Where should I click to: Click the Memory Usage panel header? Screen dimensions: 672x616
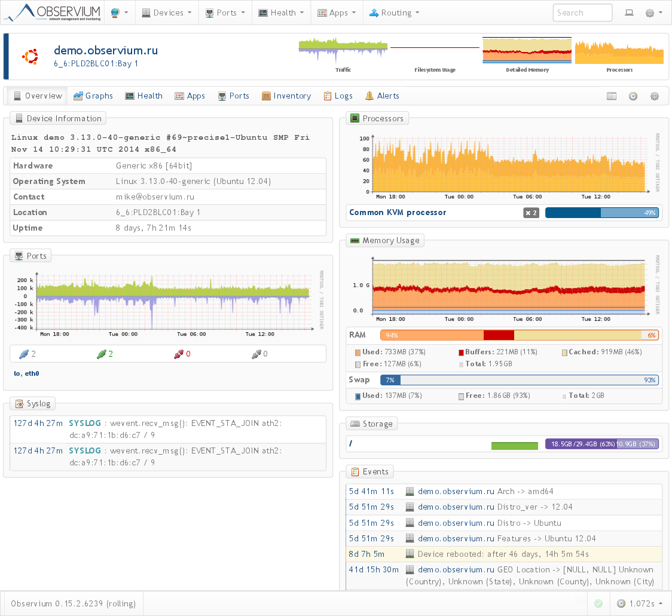[x=385, y=241]
